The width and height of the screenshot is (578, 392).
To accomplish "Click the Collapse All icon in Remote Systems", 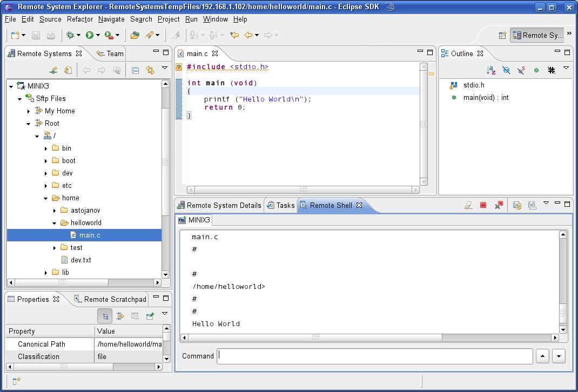I will click(x=136, y=70).
